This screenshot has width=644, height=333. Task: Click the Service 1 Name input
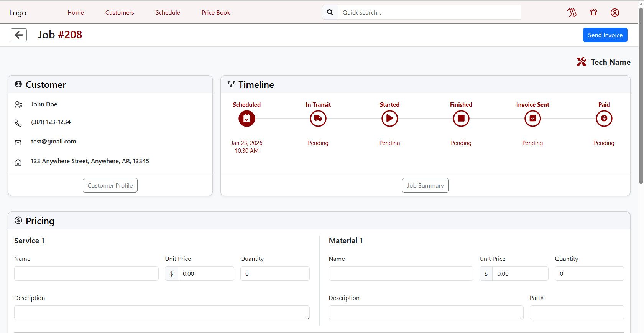pyautogui.click(x=86, y=274)
